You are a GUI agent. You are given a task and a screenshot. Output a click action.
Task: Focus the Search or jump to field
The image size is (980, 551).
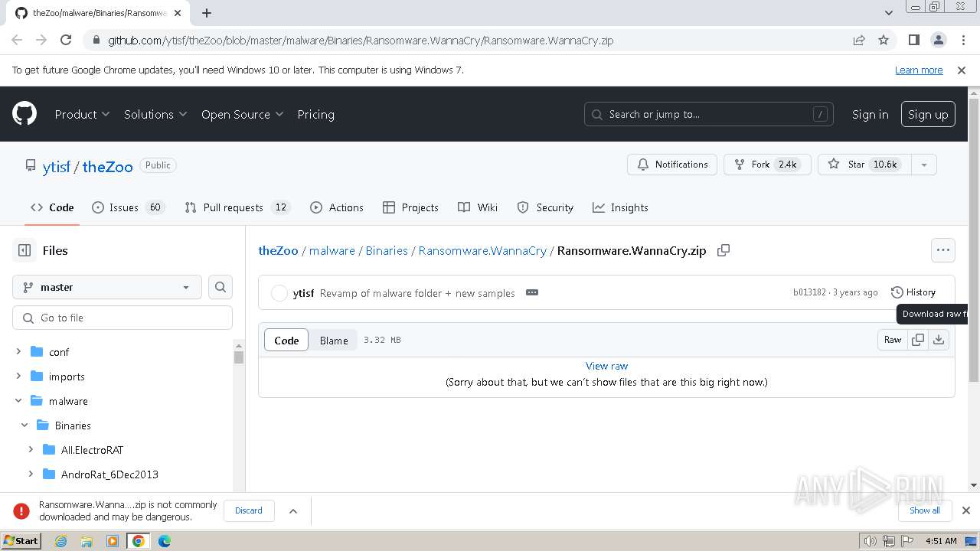pyautogui.click(x=709, y=114)
